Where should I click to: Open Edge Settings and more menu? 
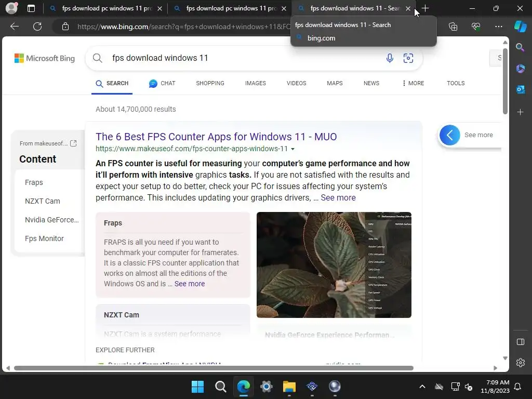pos(498,26)
